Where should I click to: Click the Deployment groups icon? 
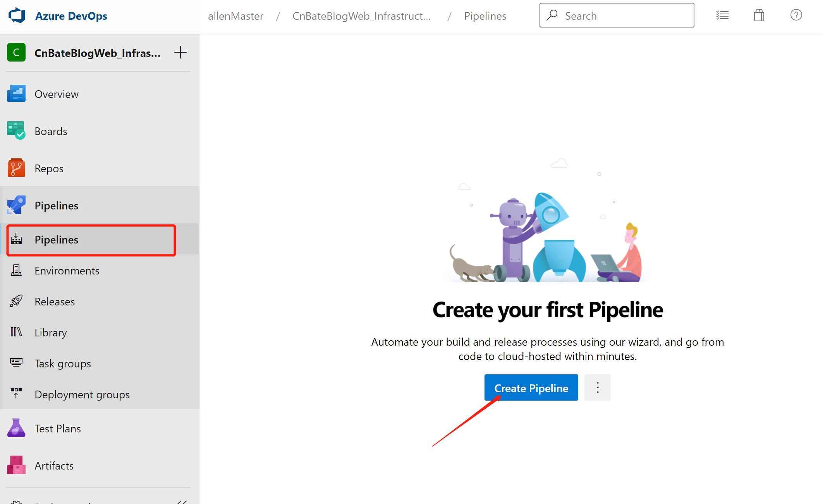pos(16,393)
